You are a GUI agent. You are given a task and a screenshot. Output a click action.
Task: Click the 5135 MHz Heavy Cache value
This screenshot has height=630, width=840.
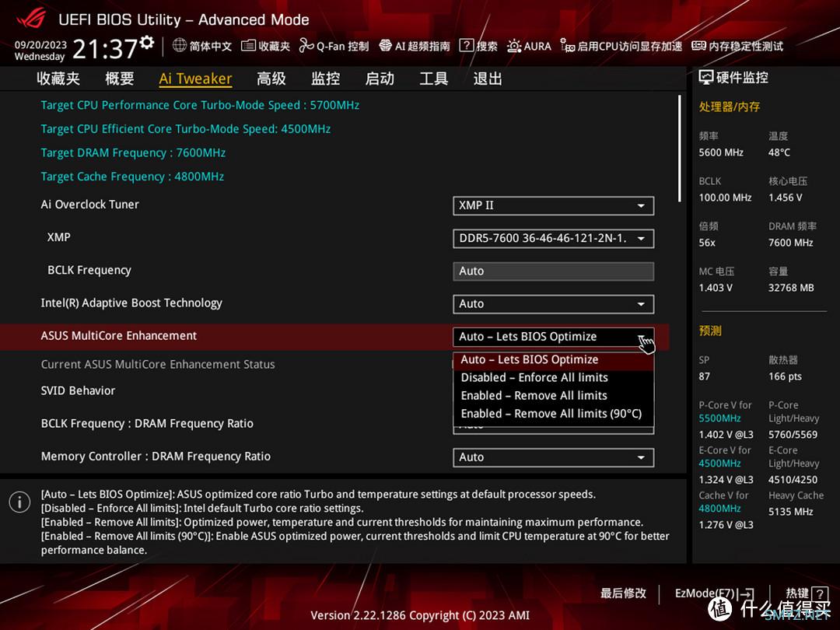[x=791, y=512]
